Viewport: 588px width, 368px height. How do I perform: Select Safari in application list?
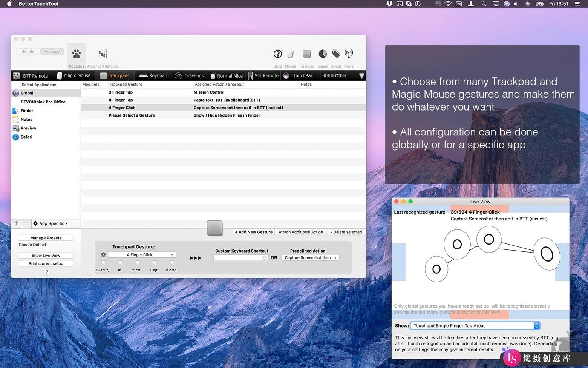click(x=46, y=137)
